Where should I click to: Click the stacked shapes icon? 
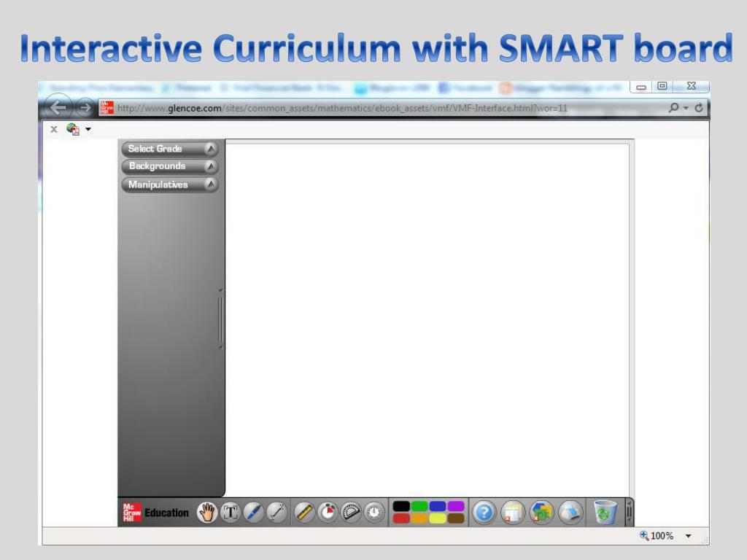[x=542, y=513]
